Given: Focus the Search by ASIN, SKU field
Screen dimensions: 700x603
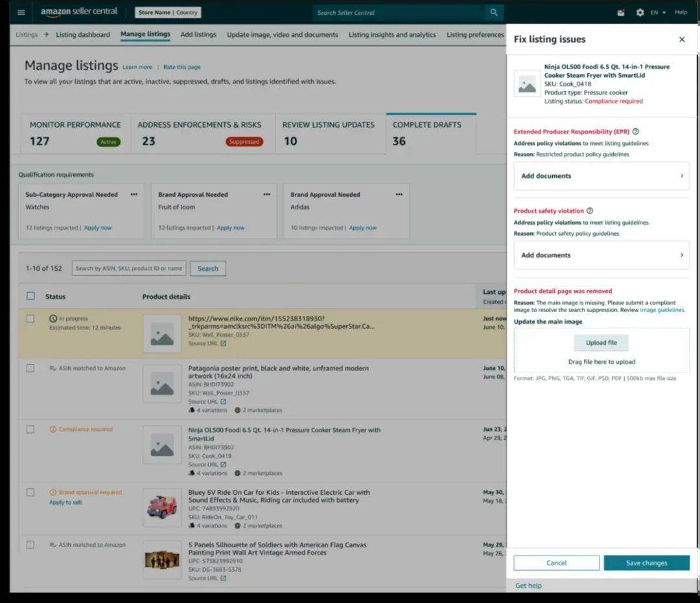Looking at the screenshot, I should [x=129, y=269].
